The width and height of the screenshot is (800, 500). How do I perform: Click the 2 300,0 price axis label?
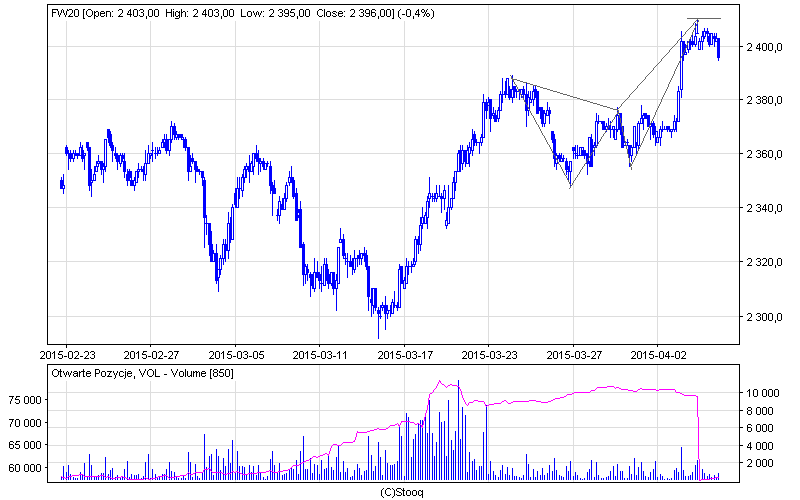coord(764,317)
